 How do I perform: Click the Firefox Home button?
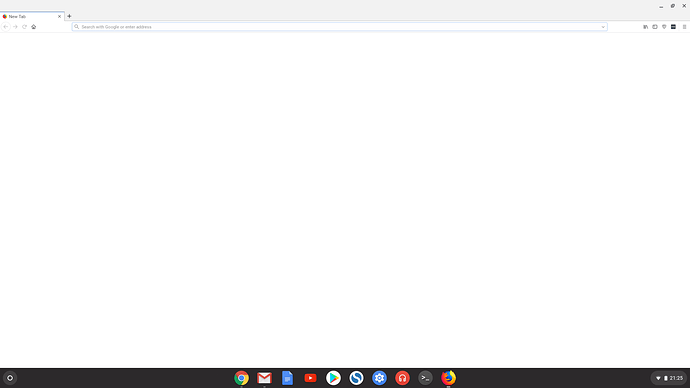click(33, 27)
